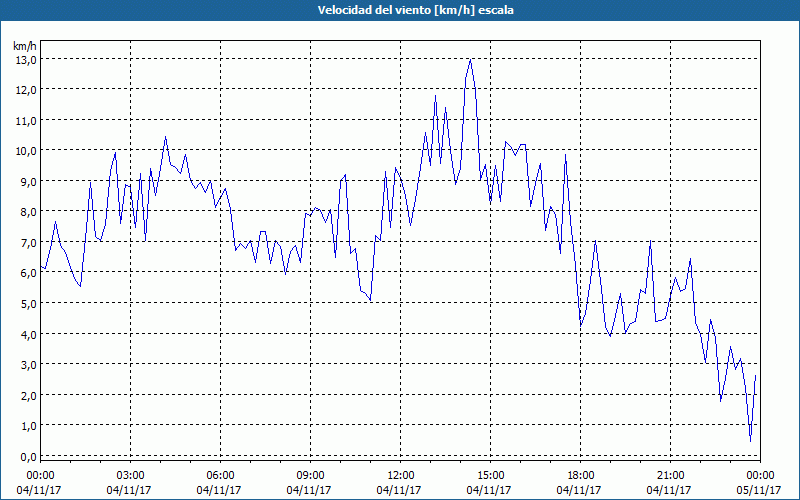The image size is (800, 500).
Task: Select the "12,0" y-axis label
Action: tap(26, 90)
